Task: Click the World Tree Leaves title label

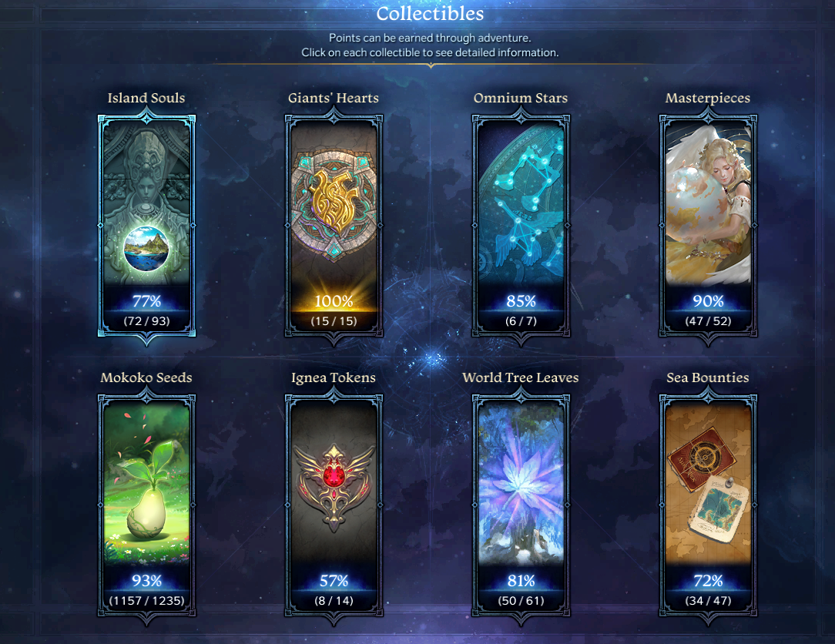Action: tap(520, 377)
